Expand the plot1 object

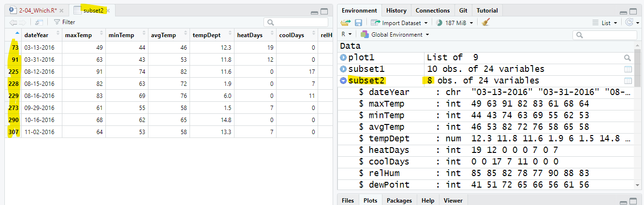coord(343,57)
